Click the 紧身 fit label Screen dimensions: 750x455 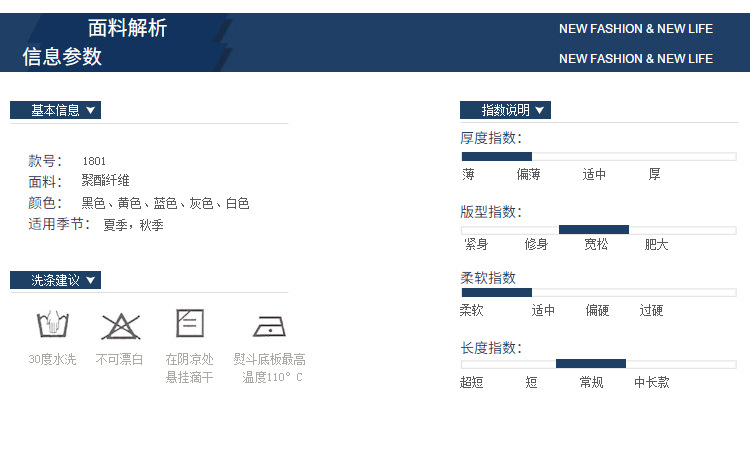[476, 244]
